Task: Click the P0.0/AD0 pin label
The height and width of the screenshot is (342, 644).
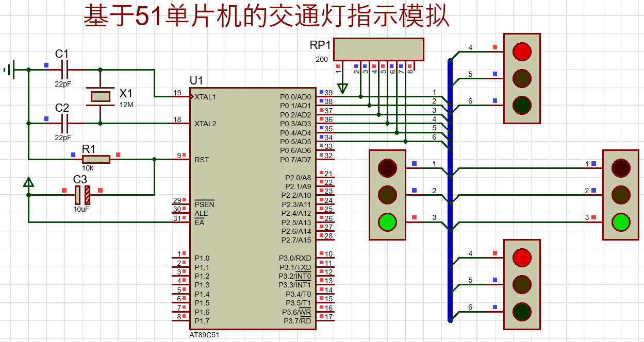Action: coord(295,97)
